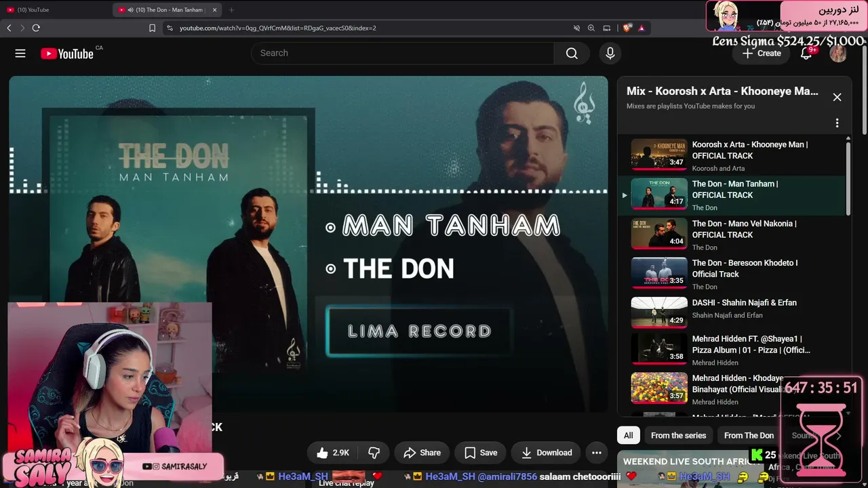868x488 pixels.
Task: Select the All filter chip
Action: [629, 436]
